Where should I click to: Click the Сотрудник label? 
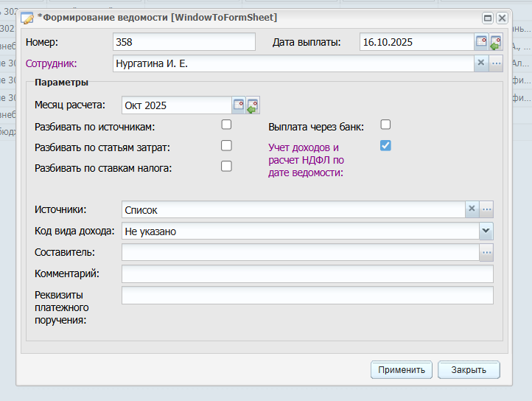coord(52,63)
